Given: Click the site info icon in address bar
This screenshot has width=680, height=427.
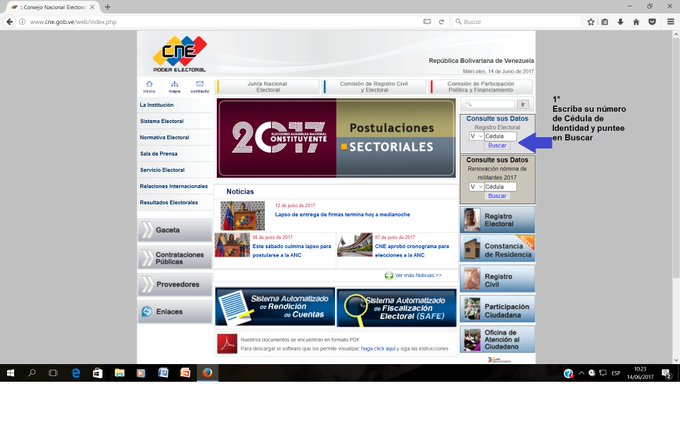Looking at the screenshot, I should click(x=22, y=22).
